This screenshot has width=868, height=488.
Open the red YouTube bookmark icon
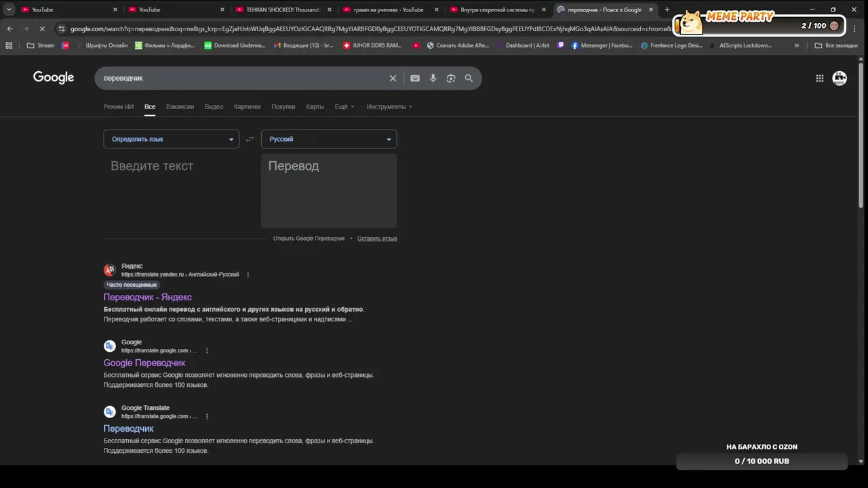point(416,45)
